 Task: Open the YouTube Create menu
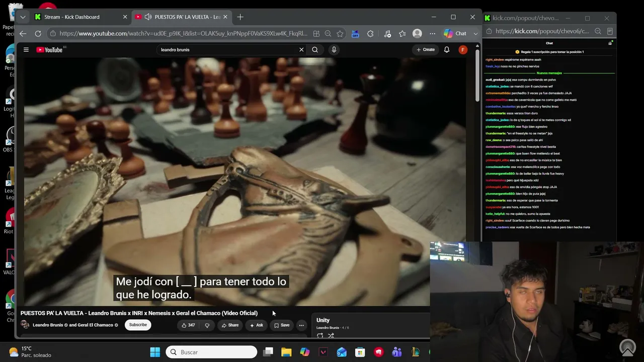click(426, 50)
